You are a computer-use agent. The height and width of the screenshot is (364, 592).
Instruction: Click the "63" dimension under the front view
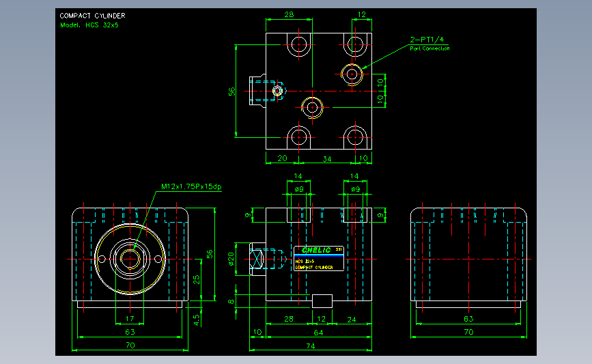pyautogui.click(x=130, y=332)
